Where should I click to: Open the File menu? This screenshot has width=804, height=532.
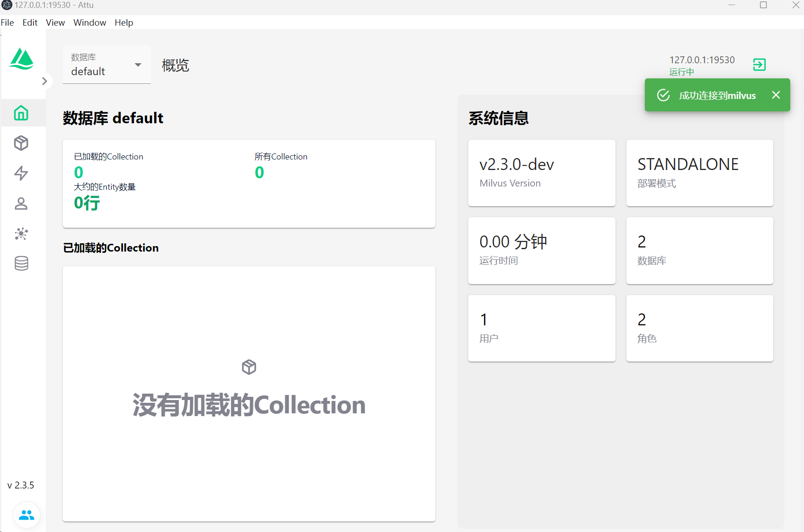coord(7,22)
